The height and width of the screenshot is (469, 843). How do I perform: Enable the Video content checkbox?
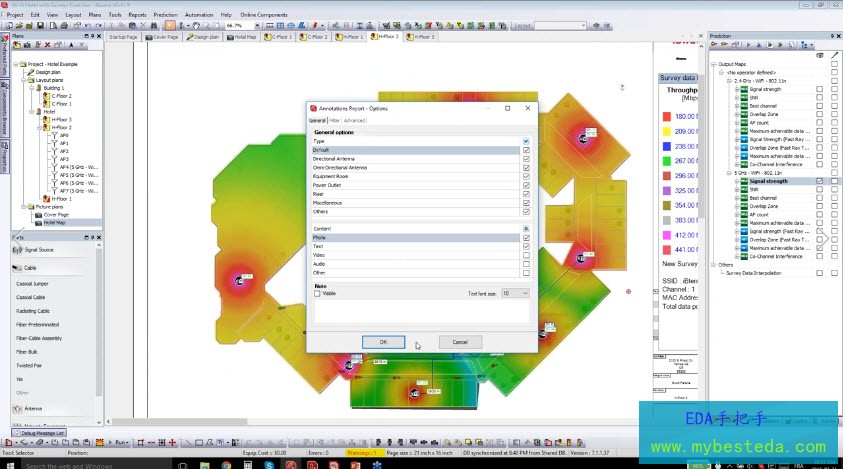526,255
